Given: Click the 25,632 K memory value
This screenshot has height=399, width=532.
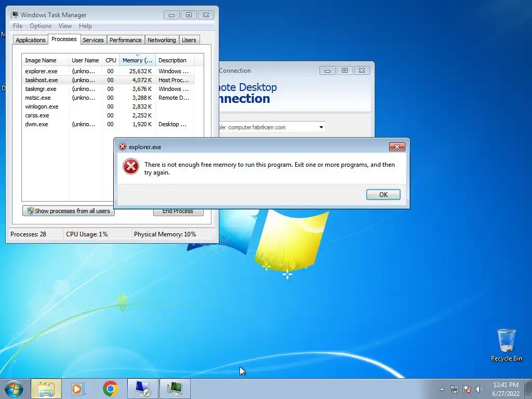Looking at the screenshot, I should [140, 71].
